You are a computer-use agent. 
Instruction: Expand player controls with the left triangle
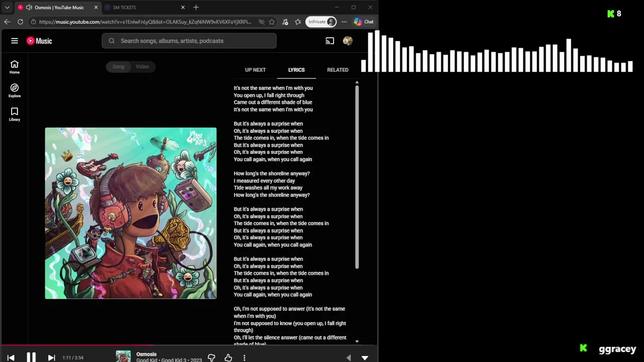click(348, 358)
